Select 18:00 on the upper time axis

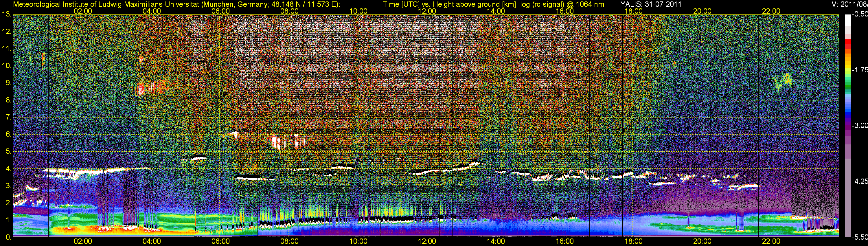(x=633, y=11)
